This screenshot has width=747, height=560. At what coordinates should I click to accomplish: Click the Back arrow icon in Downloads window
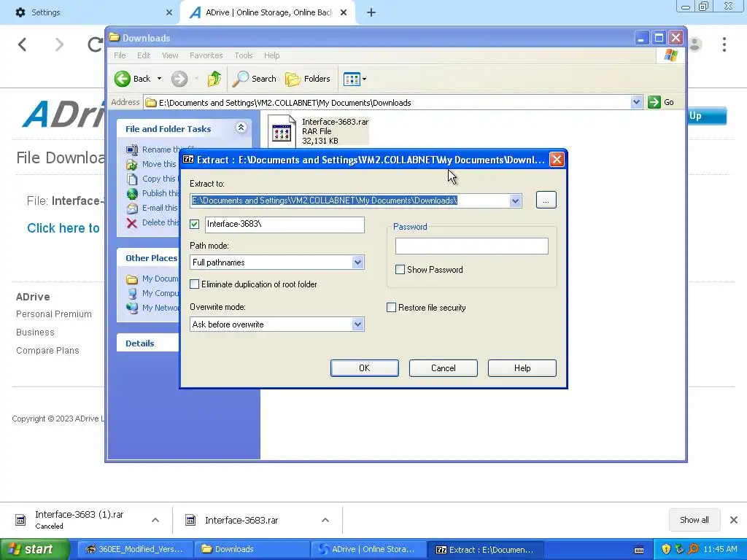(123, 79)
